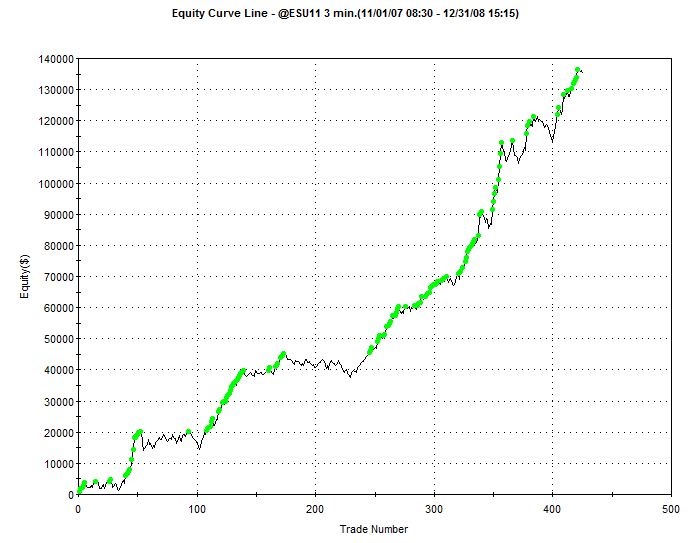
Task: Pick the 70000 equity axis tick label
Action: click(x=54, y=277)
